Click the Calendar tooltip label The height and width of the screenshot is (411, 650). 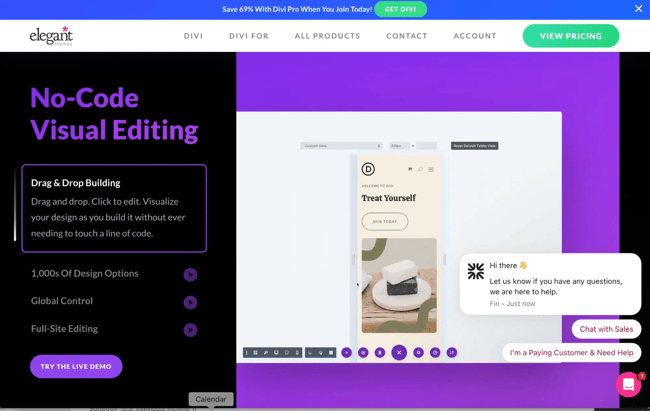click(211, 399)
